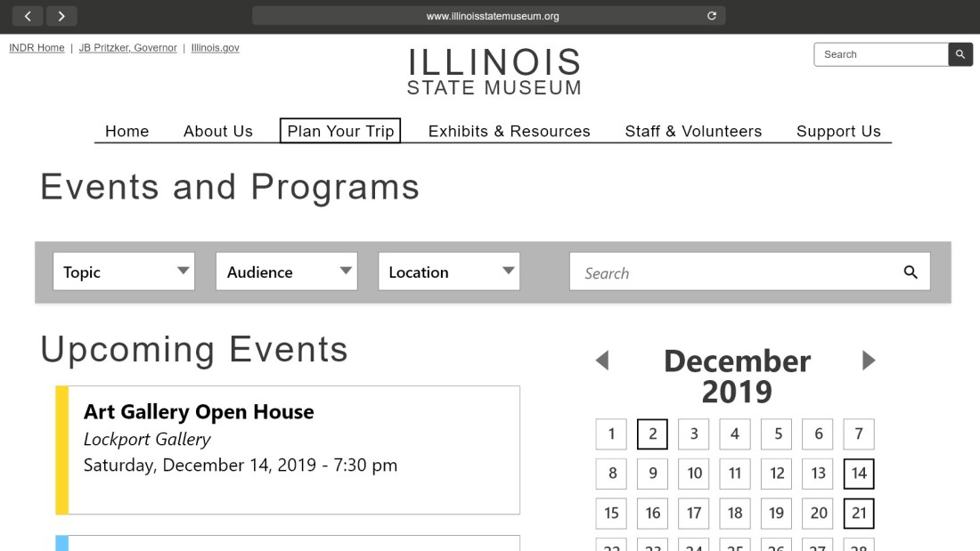Click the events Search input field

pyautogui.click(x=731, y=272)
